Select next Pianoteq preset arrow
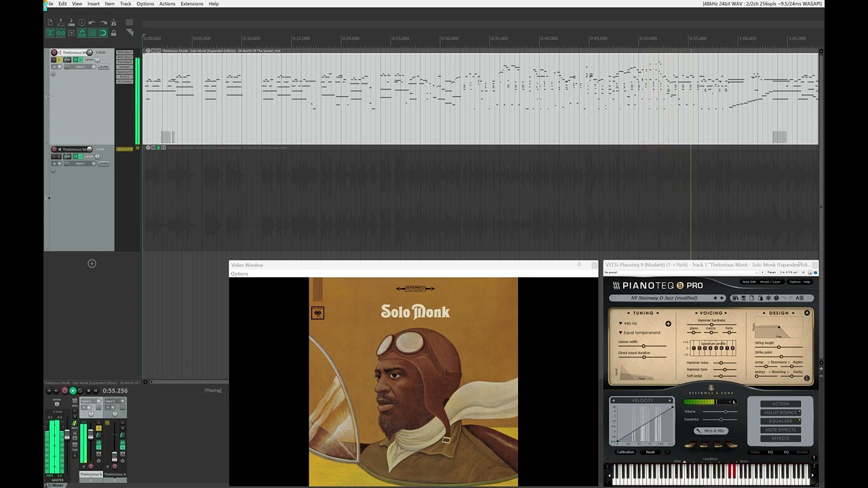The width and height of the screenshot is (868, 488). tap(722, 298)
